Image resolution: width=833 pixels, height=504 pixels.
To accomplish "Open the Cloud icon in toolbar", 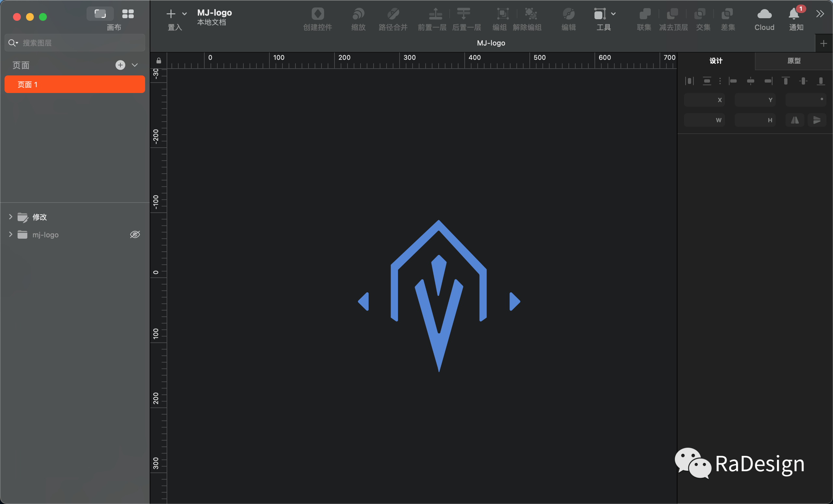I will pos(764,14).
